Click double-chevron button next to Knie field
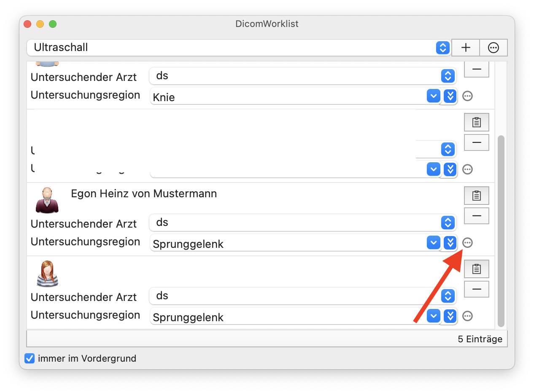The width and height of the screenshot is (534, 392). tap(450, 96)
